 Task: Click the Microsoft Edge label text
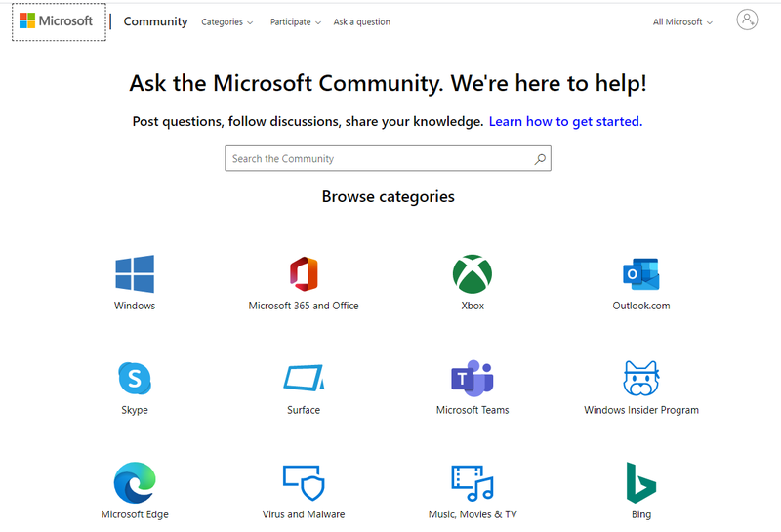(x=135, y=514)
